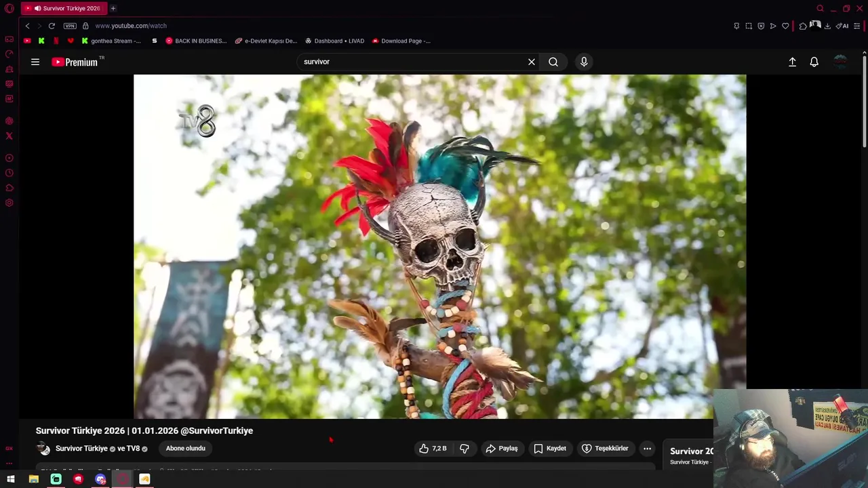Open the browser downloads icon
The height and width of the screenshot is (488, 868).
pyautogui.click(x=827, y=26)
